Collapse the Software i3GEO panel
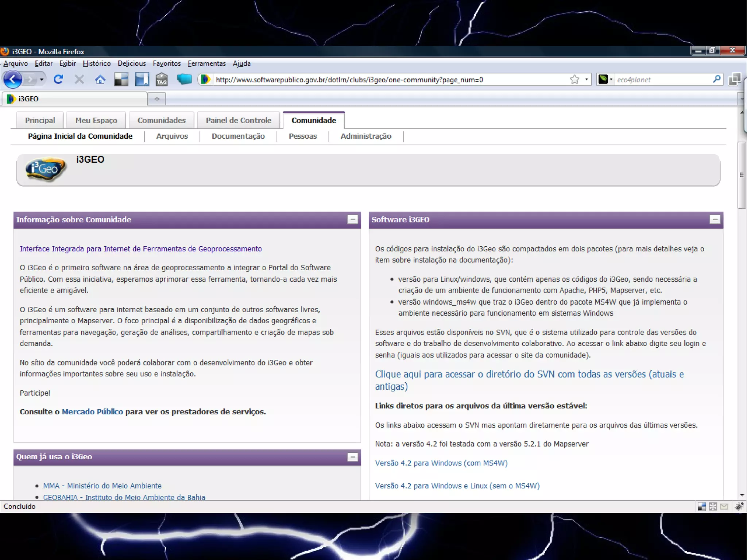The height and width of the screenshot is (560, 747). pyautogui.click(x=715, y=219)
